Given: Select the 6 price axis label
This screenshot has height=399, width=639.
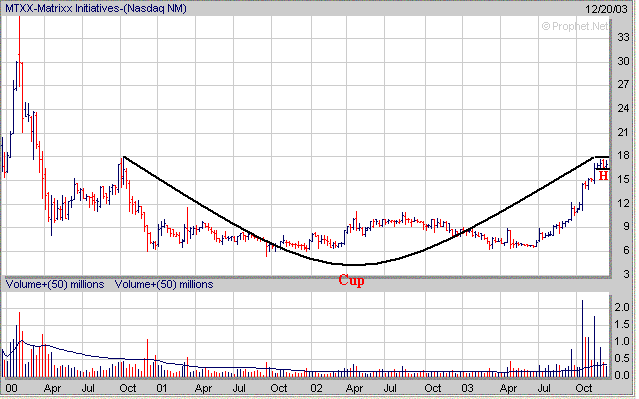Looking at the screenshot, I should click(x=626, y=250).
